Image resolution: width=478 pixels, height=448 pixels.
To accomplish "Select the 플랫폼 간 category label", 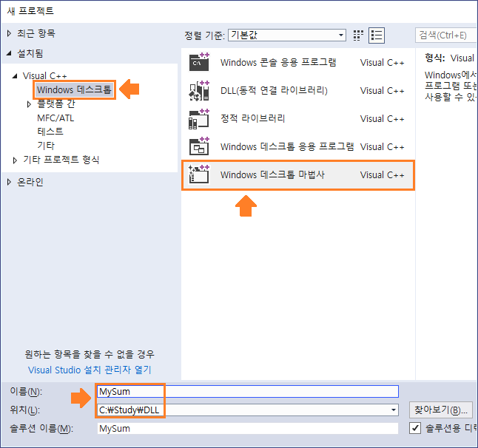I will 56,104.
